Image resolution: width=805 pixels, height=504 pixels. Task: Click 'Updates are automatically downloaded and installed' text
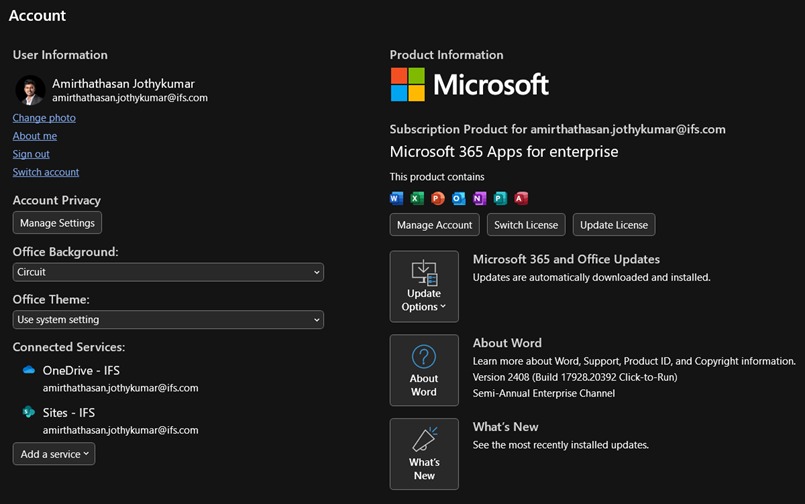(591, 278)
